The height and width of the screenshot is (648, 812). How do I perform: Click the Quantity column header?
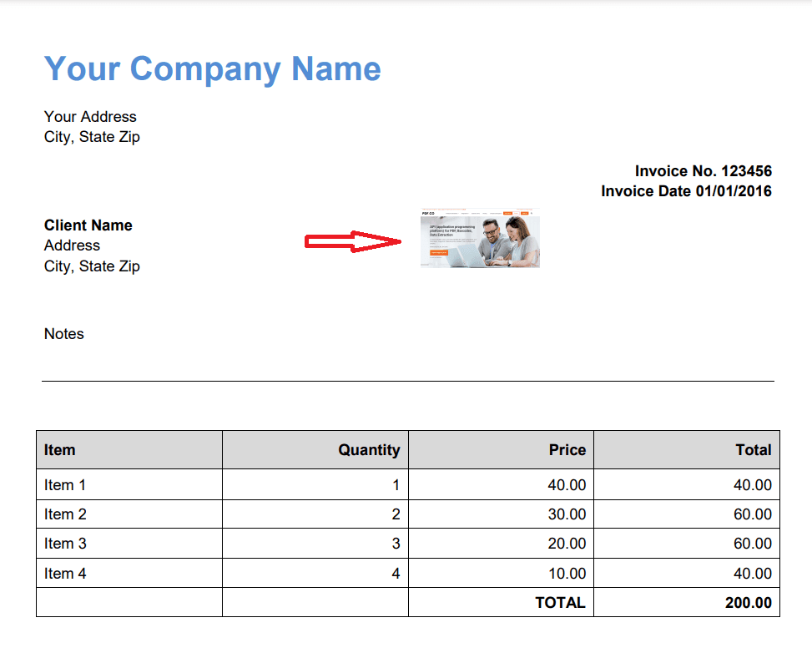coord(369,450)
